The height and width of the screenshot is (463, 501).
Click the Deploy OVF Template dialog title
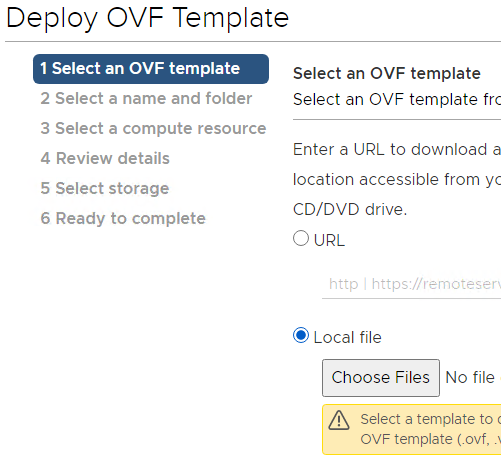tap(147, 18)
